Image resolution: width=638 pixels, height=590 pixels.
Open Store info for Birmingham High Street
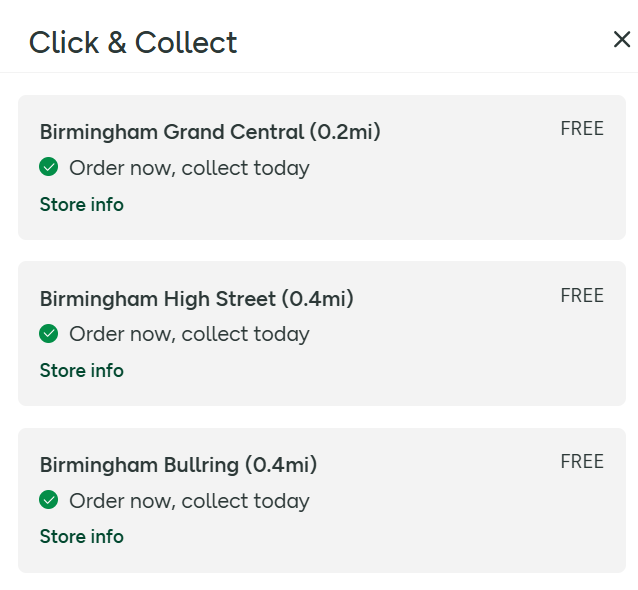[x=82, y=371]
